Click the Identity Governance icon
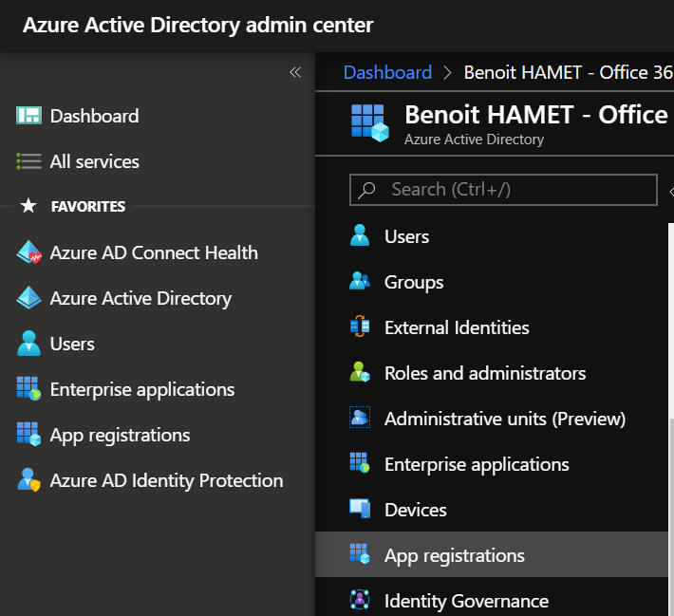674x616 pixels. tap(360, 601)
